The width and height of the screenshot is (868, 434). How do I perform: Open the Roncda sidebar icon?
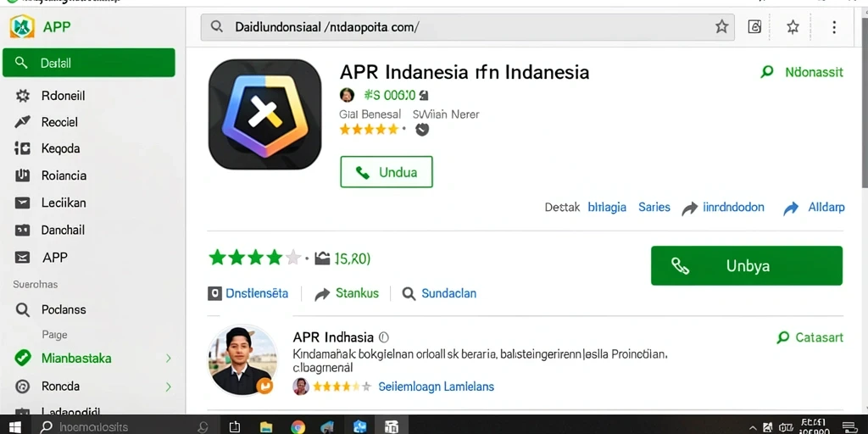pos(23,387)
